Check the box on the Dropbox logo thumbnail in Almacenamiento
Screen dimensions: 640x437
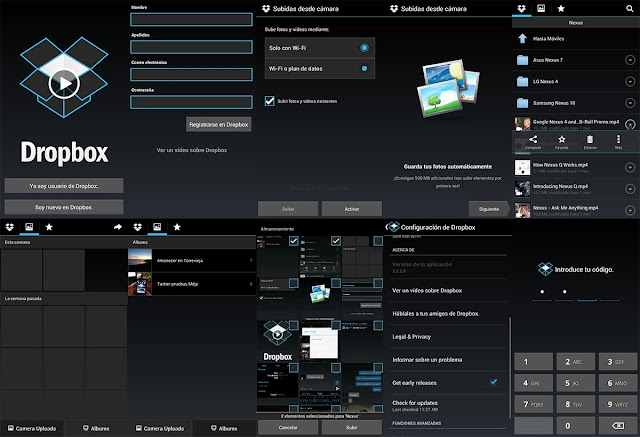pyautogui.click(x=293, y=325)
